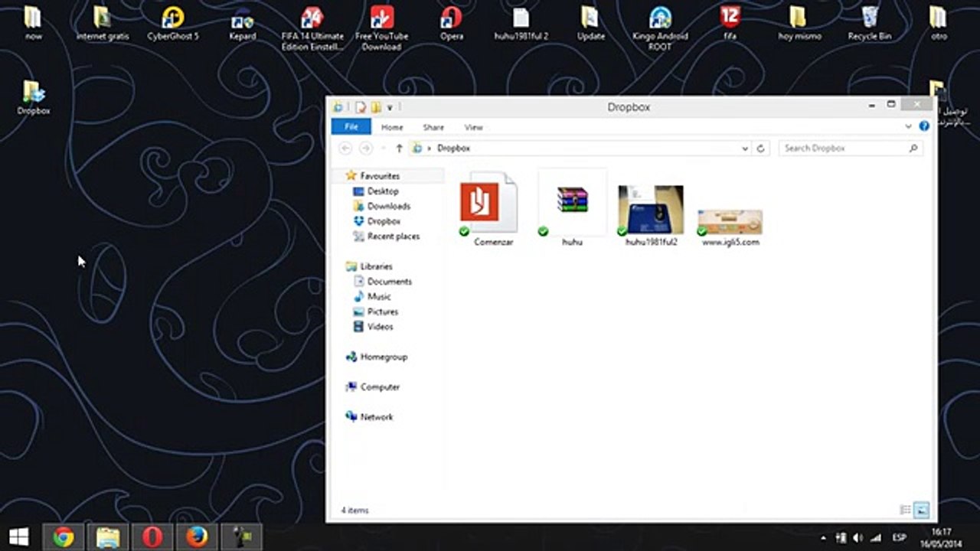Expand the address bar history dropdown
Screen dimensions: 980x551
[x=745, y=148]
